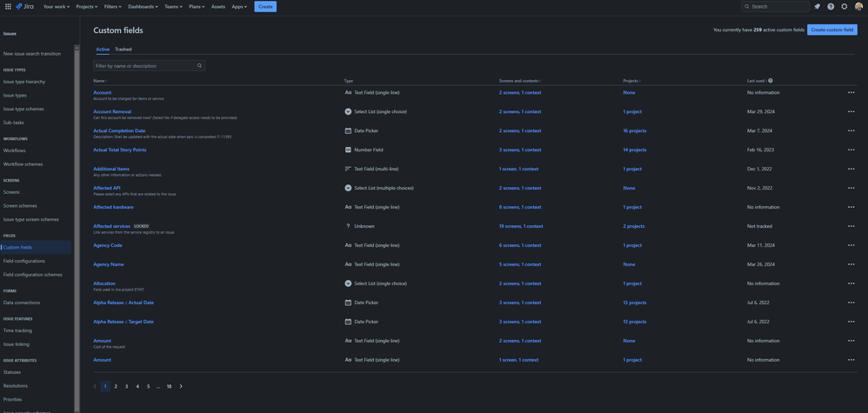Viewport: 868px width, 413px height.
Task: Open more actions for Actual Completion Date
Action: (x=851, y=130)
